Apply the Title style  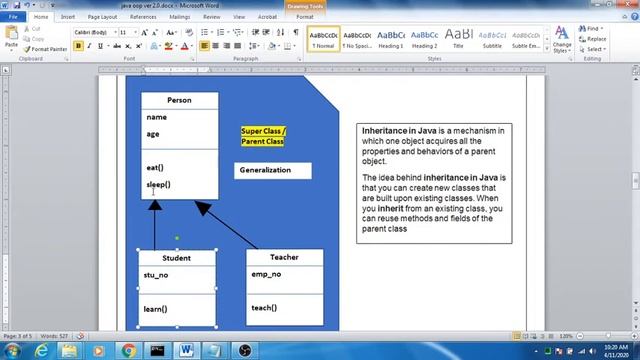458,39
